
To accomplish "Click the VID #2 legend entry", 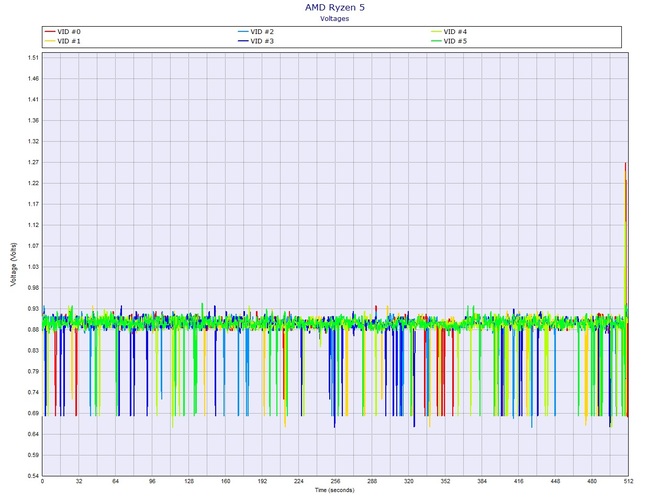I will (256, 32).
